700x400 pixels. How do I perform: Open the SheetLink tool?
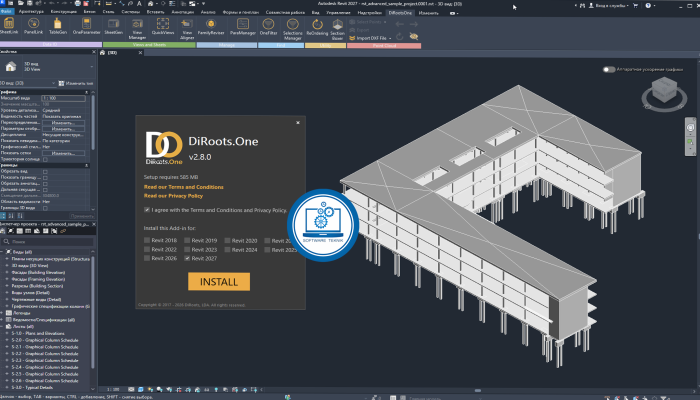8,26
